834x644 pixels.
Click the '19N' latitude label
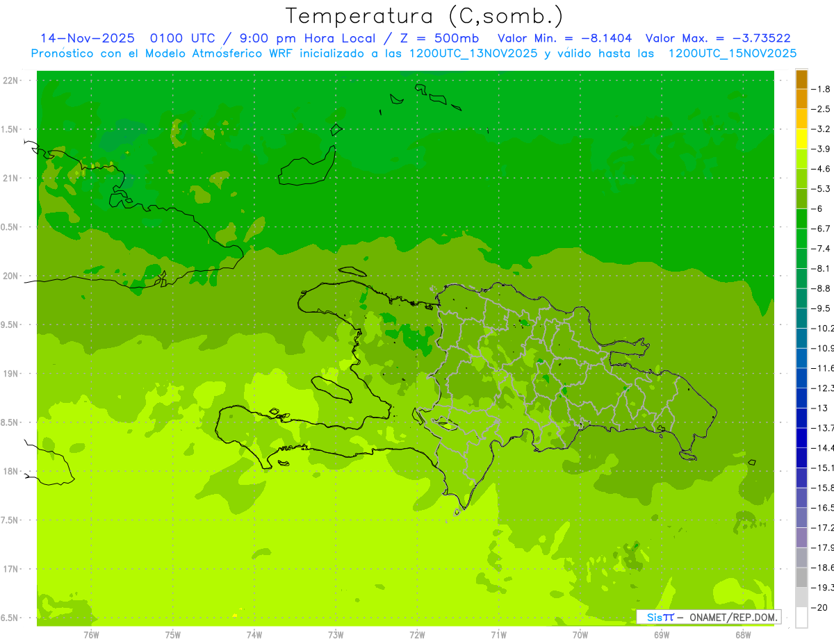coord(12,373)
